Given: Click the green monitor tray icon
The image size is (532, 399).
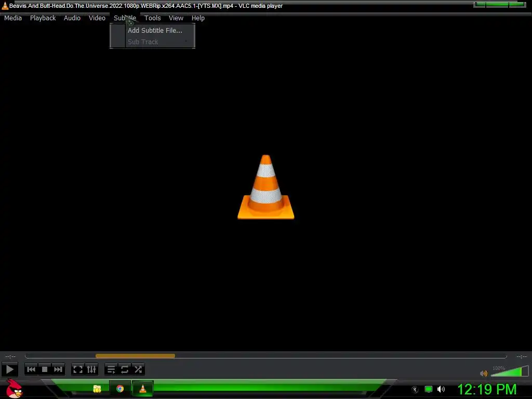Looking at the screenshot, I should [x=429, y=389].
